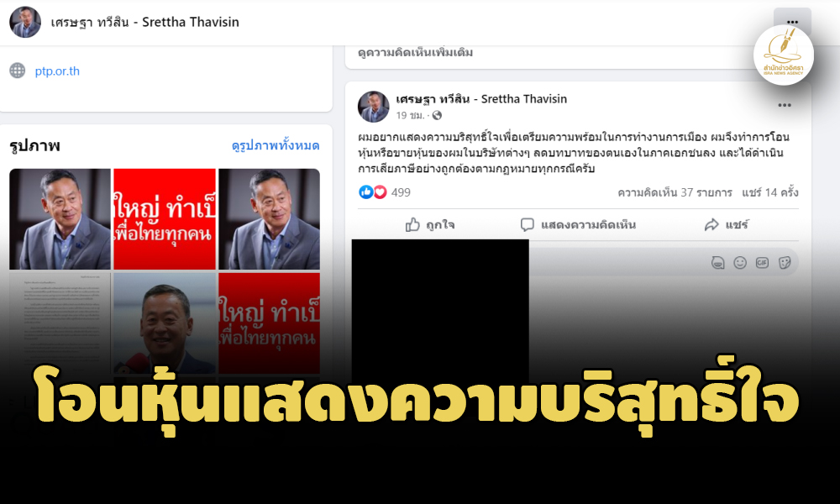Open ดูรูปภาพทั้งหมด to view all photos
This screenshot has height=504, width=840.
276,145
